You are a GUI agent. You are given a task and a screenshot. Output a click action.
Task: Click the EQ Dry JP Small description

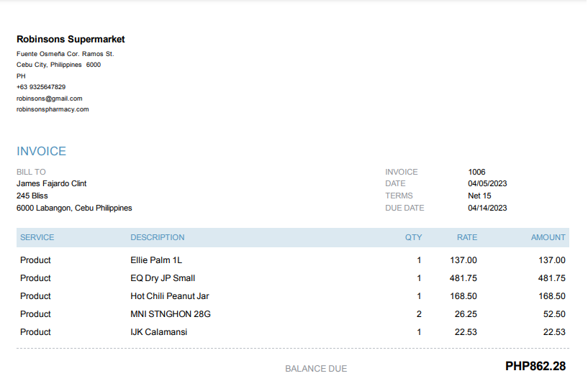click(163, 278)
